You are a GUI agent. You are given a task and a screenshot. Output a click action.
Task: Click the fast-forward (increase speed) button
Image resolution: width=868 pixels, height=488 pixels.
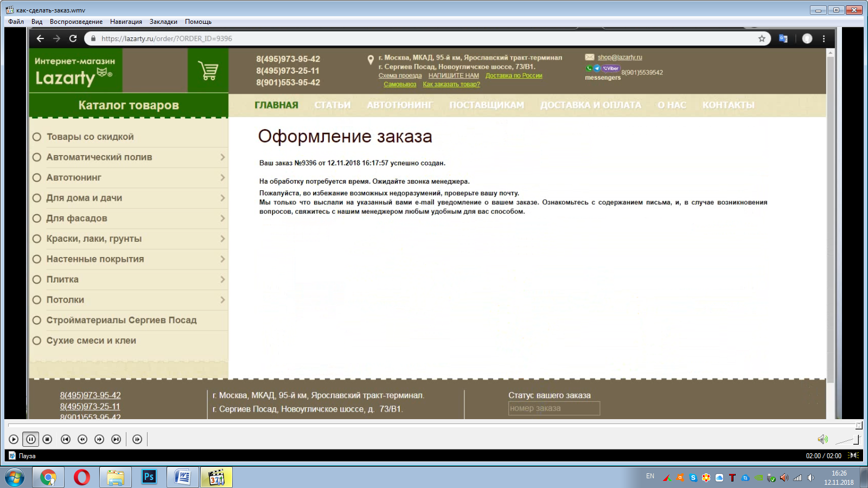click(99, 439)
